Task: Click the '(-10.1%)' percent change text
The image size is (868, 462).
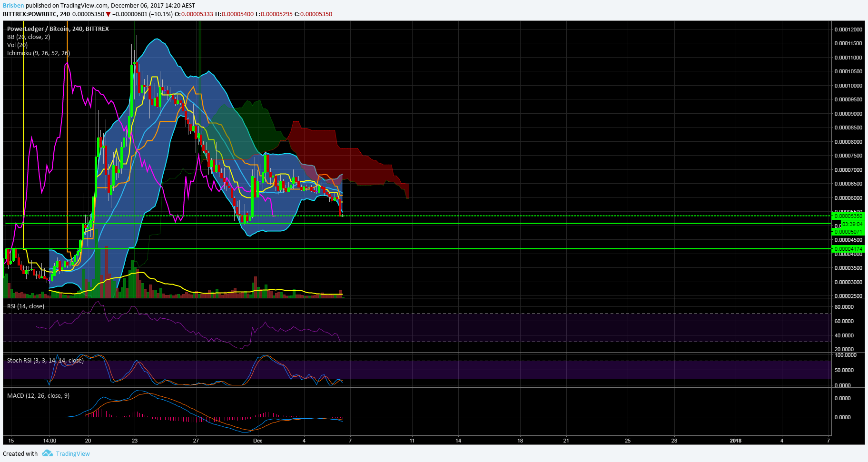Action: 161,14
